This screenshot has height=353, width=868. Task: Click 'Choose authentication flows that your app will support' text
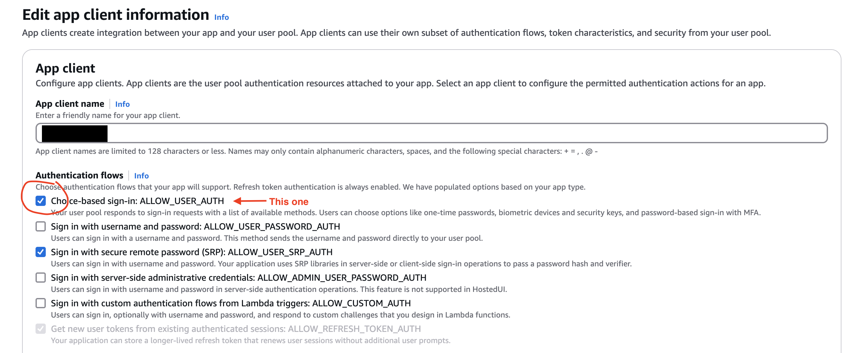point(310,187)
